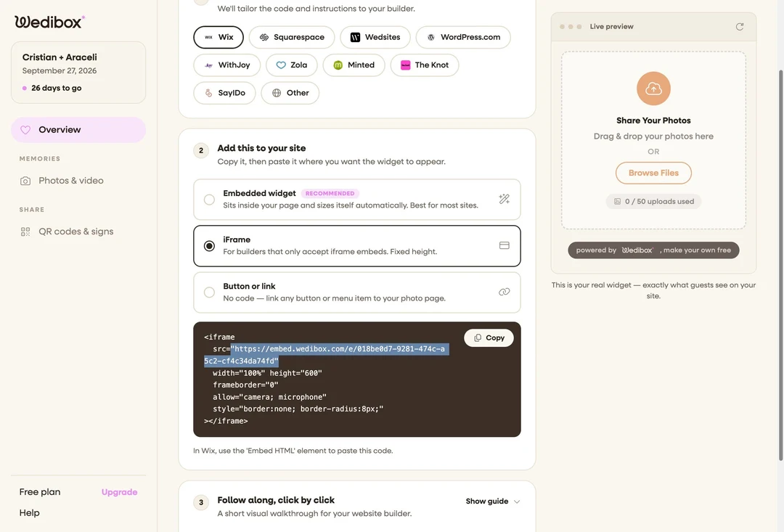Click 'Follow along, click by click' heading
Screen dimensions: 784x532
point(276,500)
